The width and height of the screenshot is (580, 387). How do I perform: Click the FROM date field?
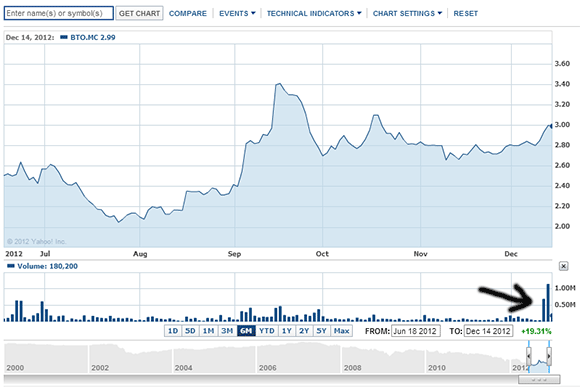(x=415, y=331)
